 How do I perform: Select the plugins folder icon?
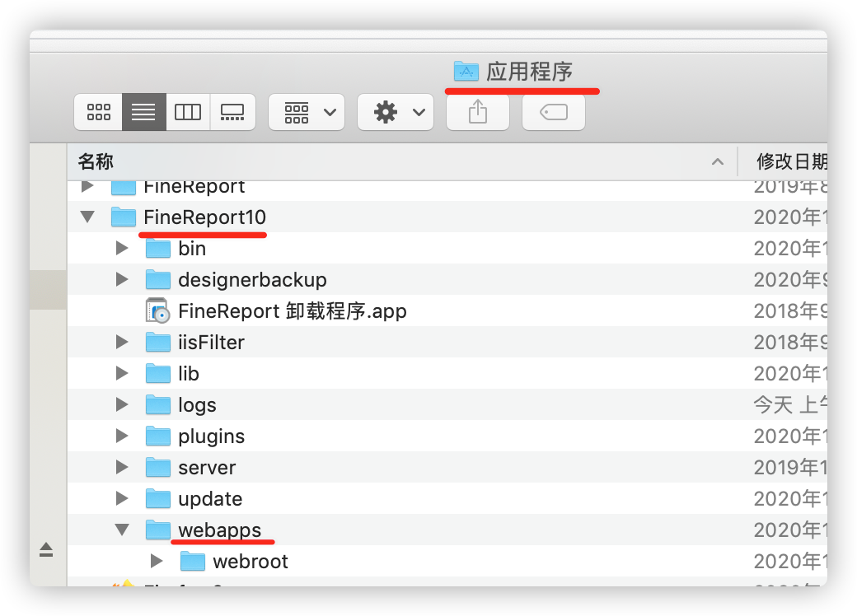coord(158,436)
